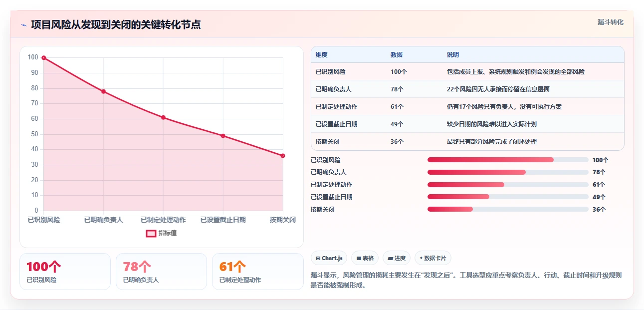The image size is (644, 310).
Task: Click description 缺少日期的风险难以进入实际计划
Action: 492,124
